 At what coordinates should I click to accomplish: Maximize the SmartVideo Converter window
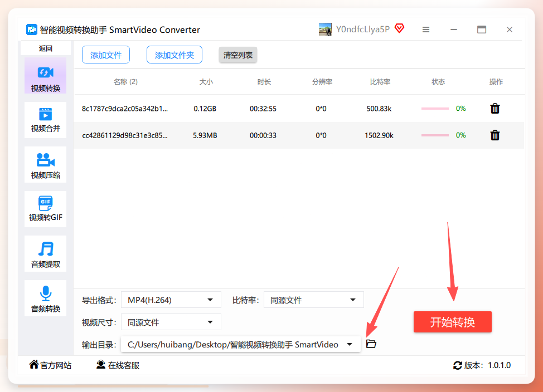coord(481,30)
